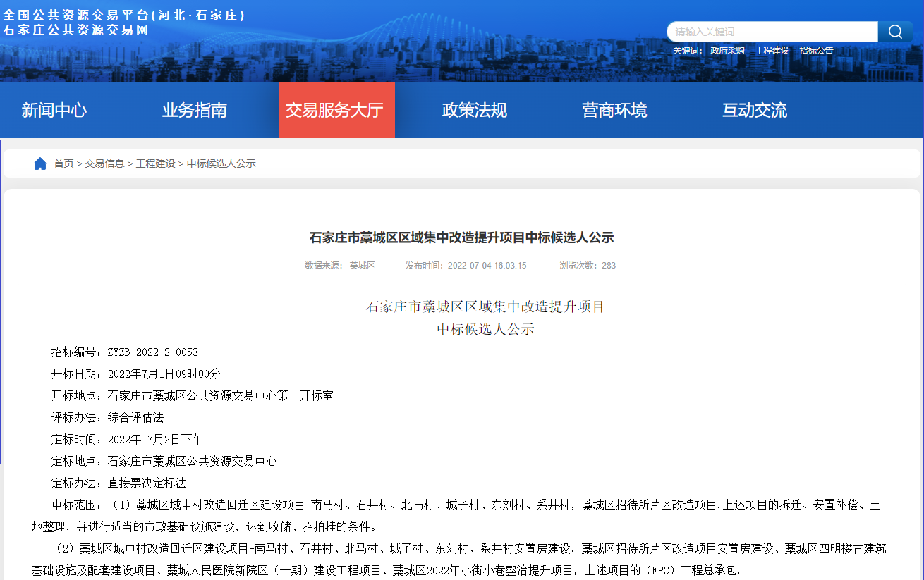924x580 pixels.
Task: Select 工程建设 keyword link under the search box
Action: coord(772,51)
